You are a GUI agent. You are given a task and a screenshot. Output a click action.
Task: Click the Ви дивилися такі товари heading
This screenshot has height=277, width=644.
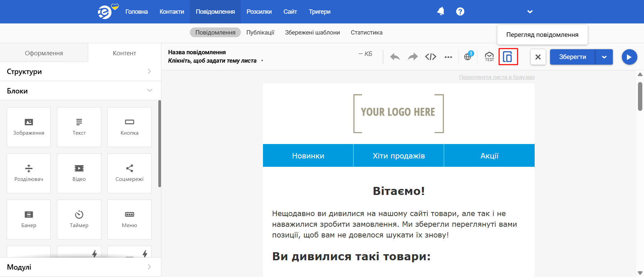(x=351, y=256)
